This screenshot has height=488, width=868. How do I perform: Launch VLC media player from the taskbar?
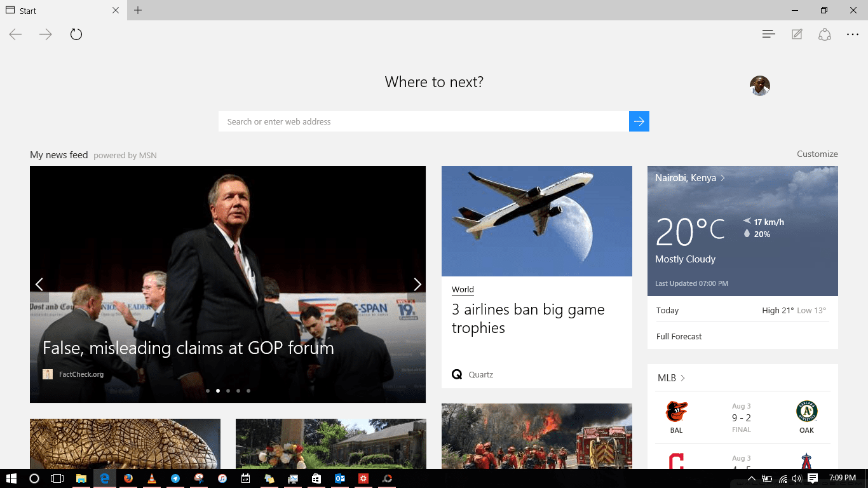click(152, 478)
